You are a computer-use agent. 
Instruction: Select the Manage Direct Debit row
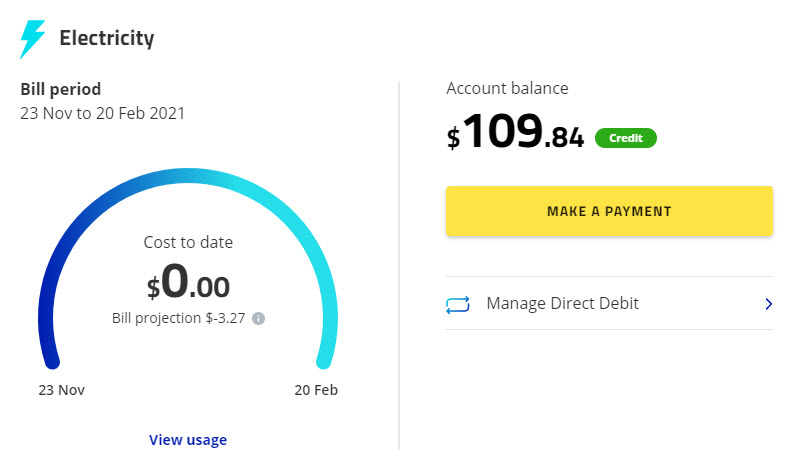point(609,303)
